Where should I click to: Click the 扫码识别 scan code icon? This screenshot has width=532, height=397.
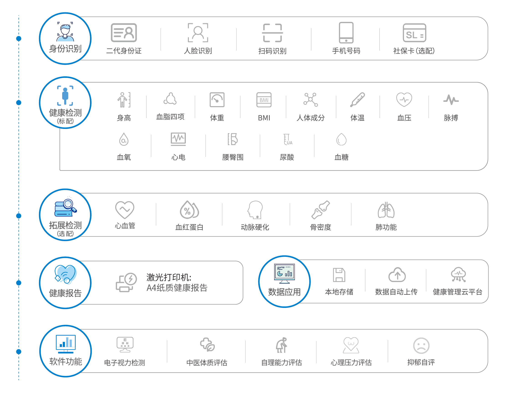[x=272, y=33]
